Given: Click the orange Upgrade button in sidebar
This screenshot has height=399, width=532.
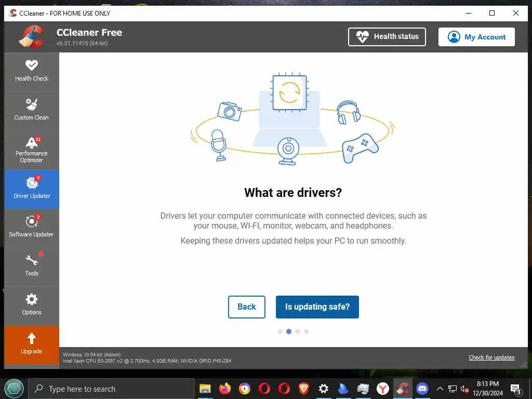Looking at the screenshot, I should pyautogui.click(x=32, y=345).
